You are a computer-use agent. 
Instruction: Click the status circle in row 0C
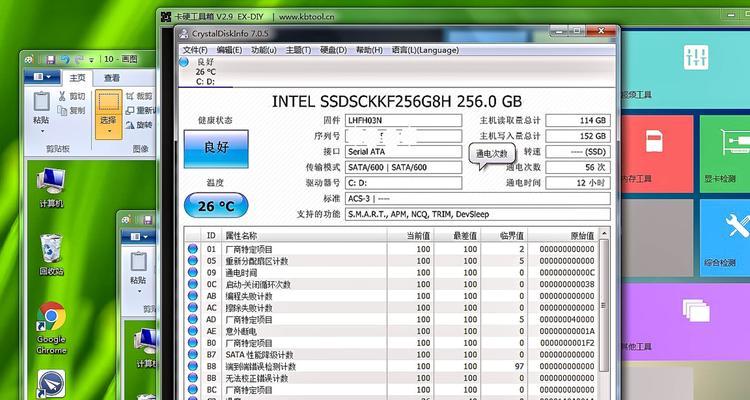[x=193, y=284]
